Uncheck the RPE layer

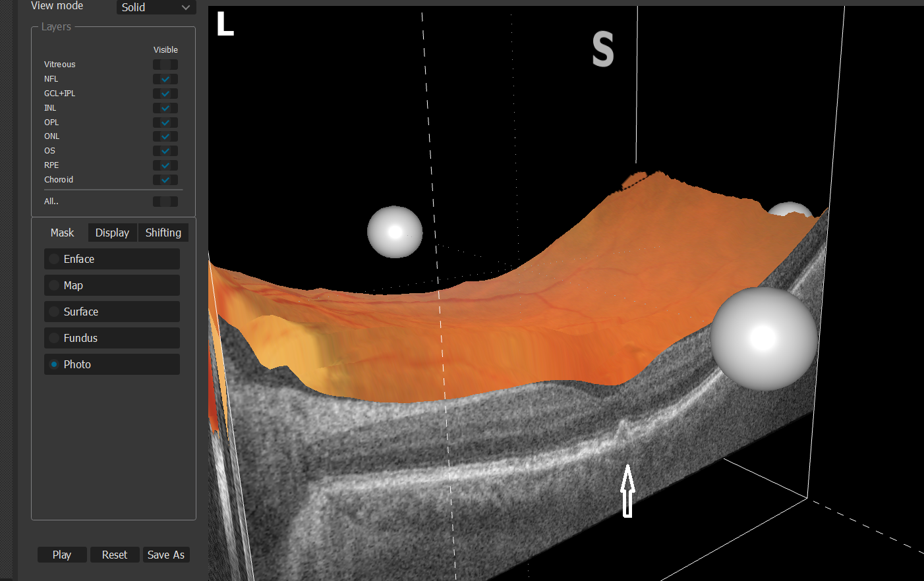pos(165,165)
